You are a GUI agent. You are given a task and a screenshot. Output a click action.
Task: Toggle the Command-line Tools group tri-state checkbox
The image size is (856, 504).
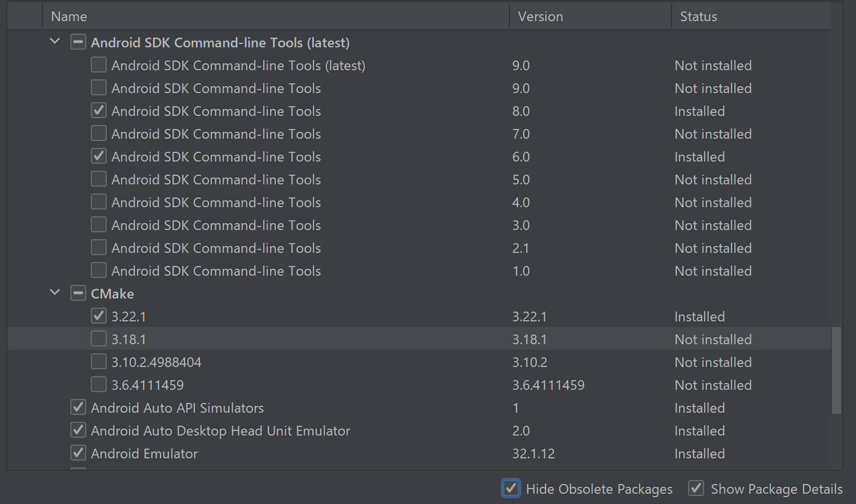click(78, 42)
